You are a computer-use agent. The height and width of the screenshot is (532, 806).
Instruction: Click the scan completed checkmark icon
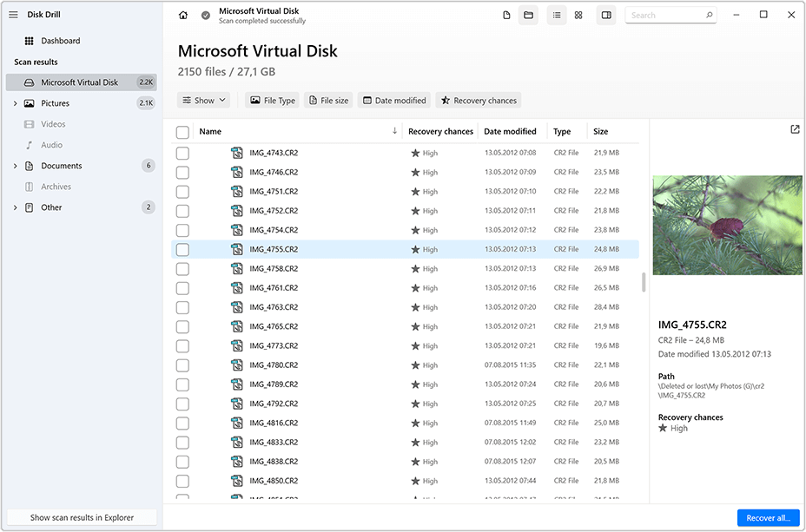[206, 16]
